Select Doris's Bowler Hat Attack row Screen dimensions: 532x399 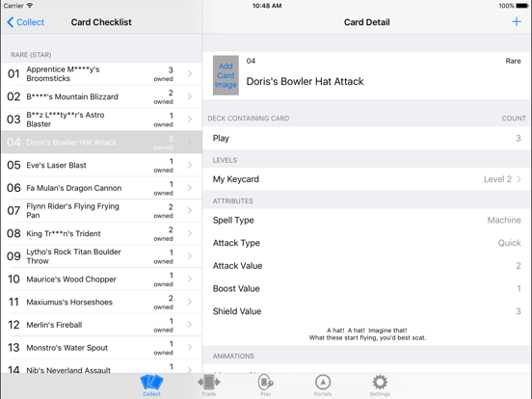tap(102, 143)
